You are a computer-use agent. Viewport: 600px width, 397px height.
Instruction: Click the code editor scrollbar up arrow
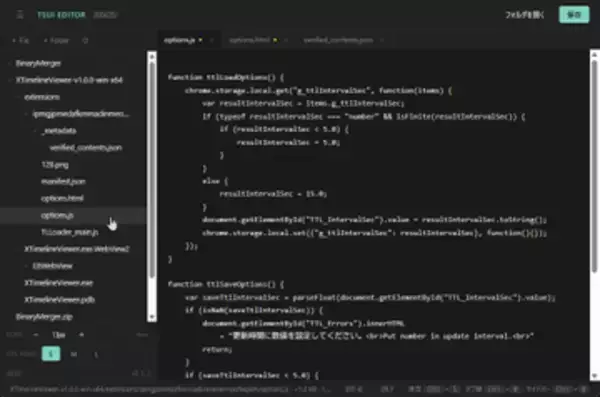[594, 55]
